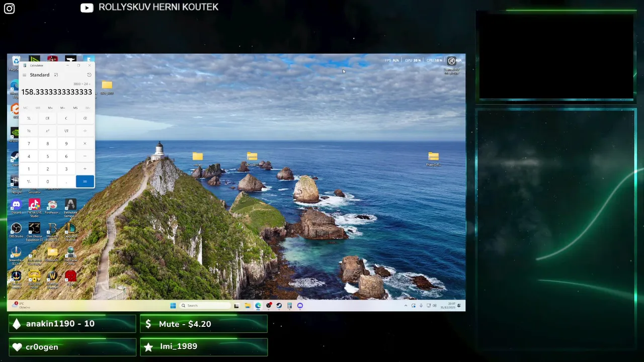This screenshot has height=362, width=644.
Task: Click the multiply key
Action: point(85,143)
